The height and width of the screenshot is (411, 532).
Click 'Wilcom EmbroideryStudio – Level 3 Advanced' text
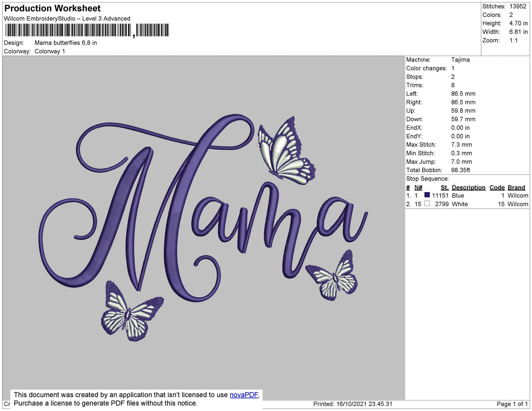[x=67, y=18]
